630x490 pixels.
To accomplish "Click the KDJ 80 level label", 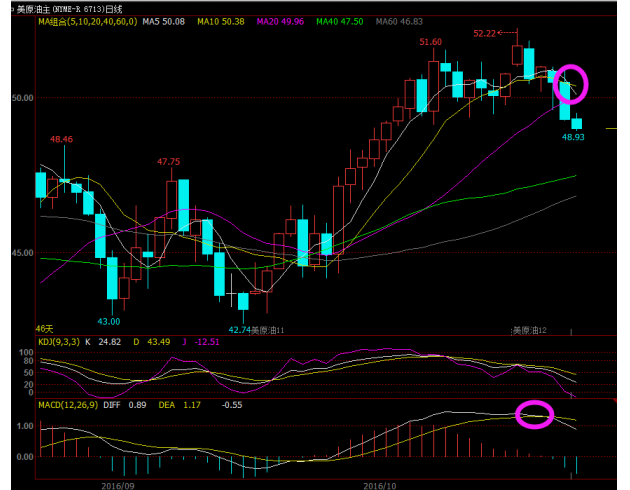I will point(29,361).
